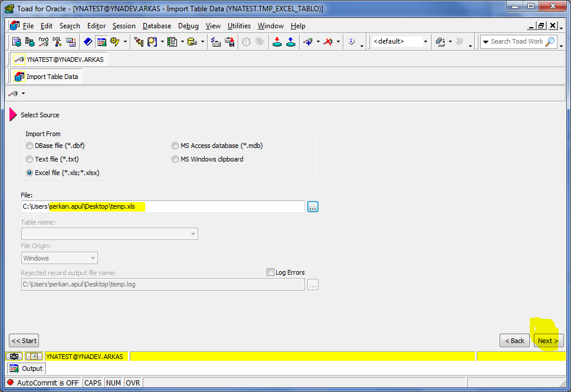The width and height of the screenshot is (571, 392).
Task: Click the CAPS status bar indicator
Action: coord(93,383)
